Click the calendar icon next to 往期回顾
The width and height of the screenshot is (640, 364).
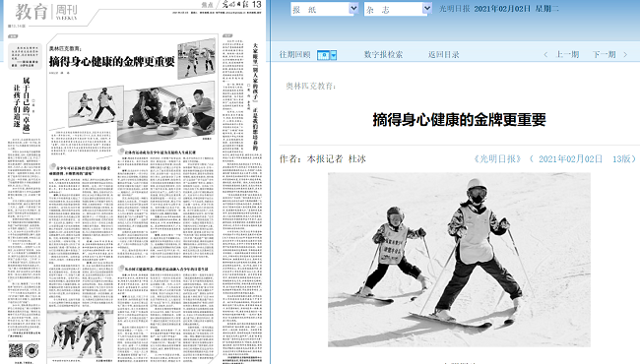323,55
